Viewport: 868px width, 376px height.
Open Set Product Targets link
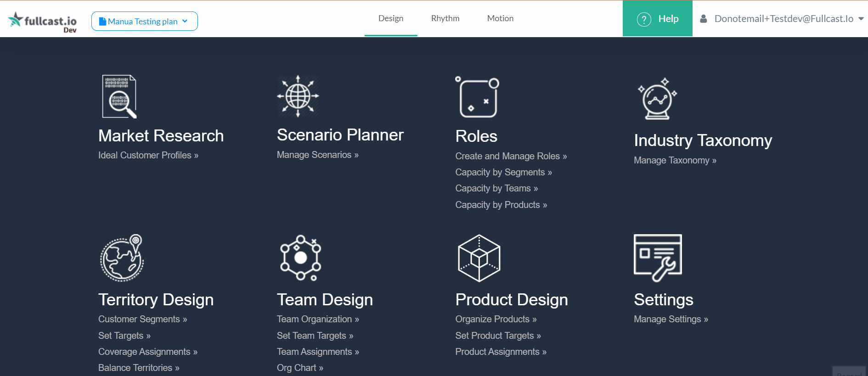[x=498, y=336]
